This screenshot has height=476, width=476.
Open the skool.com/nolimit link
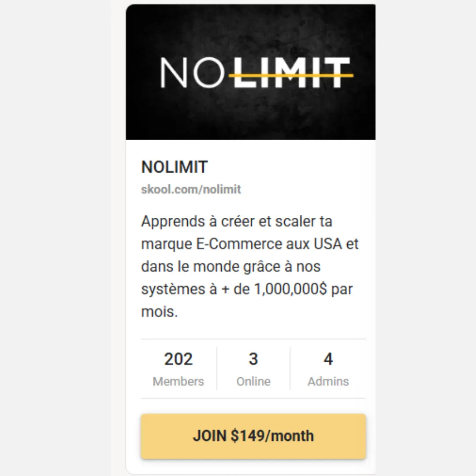191,190
